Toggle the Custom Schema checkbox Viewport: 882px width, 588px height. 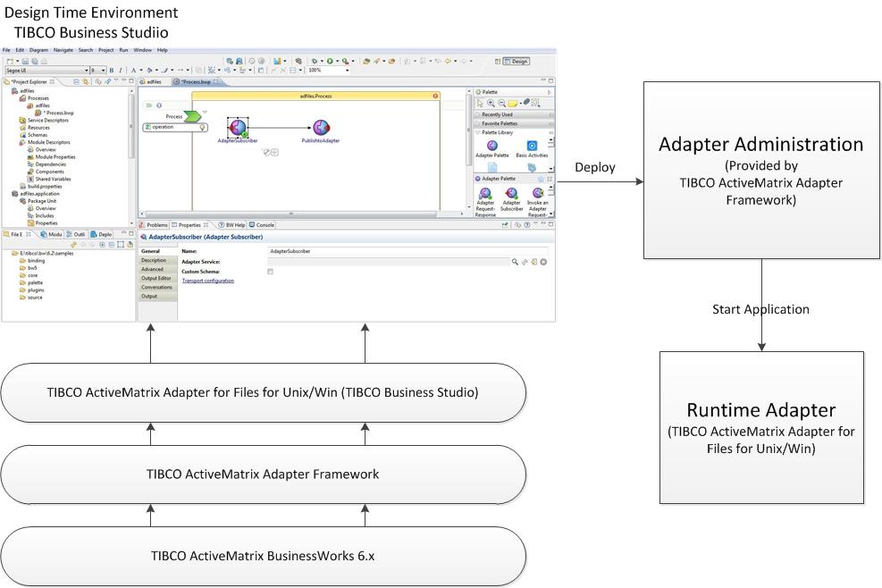click(271, 272)
